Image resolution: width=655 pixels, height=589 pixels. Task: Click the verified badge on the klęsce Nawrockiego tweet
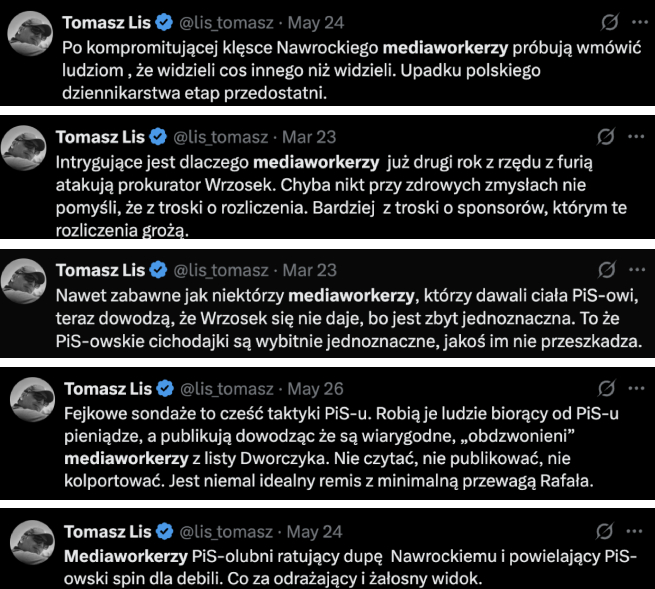(x=164, y=23)
